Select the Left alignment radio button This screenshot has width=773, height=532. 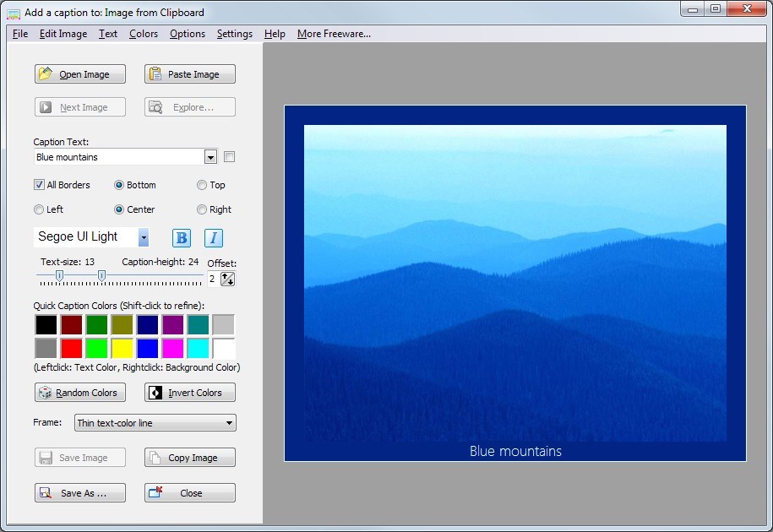point(39,209)
